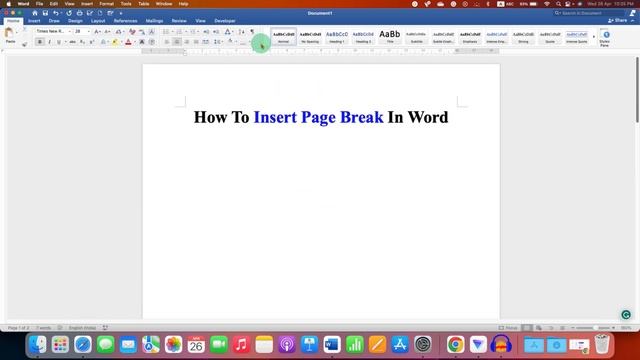Toggle Focus mode in status bar

click(508, 328)
